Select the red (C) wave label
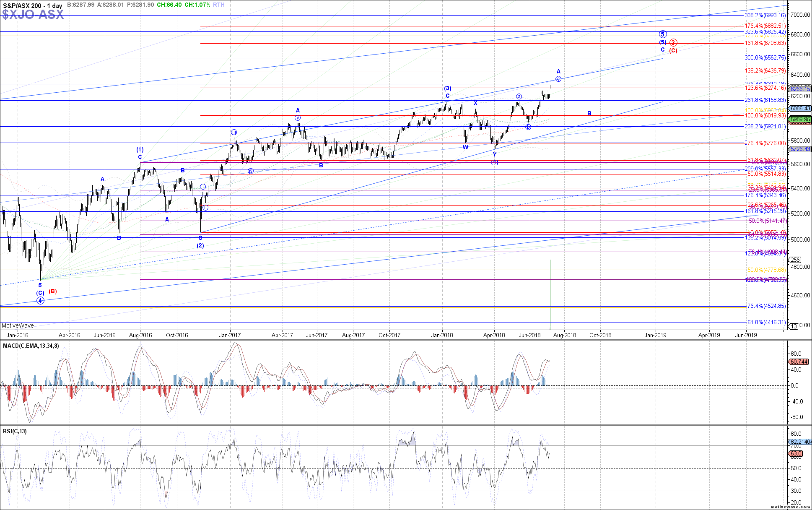The width and height of the screenshot is (812, 510). [x=673, y=50]
